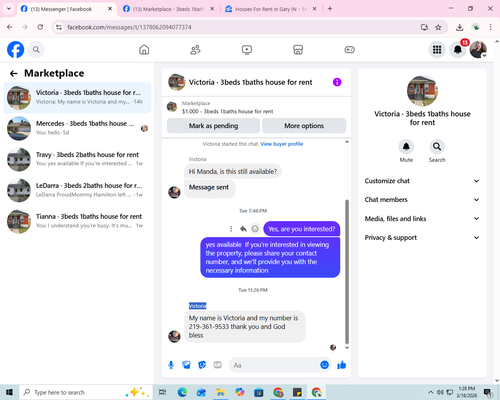Open Task View on the taskbar

click(162, 392)
